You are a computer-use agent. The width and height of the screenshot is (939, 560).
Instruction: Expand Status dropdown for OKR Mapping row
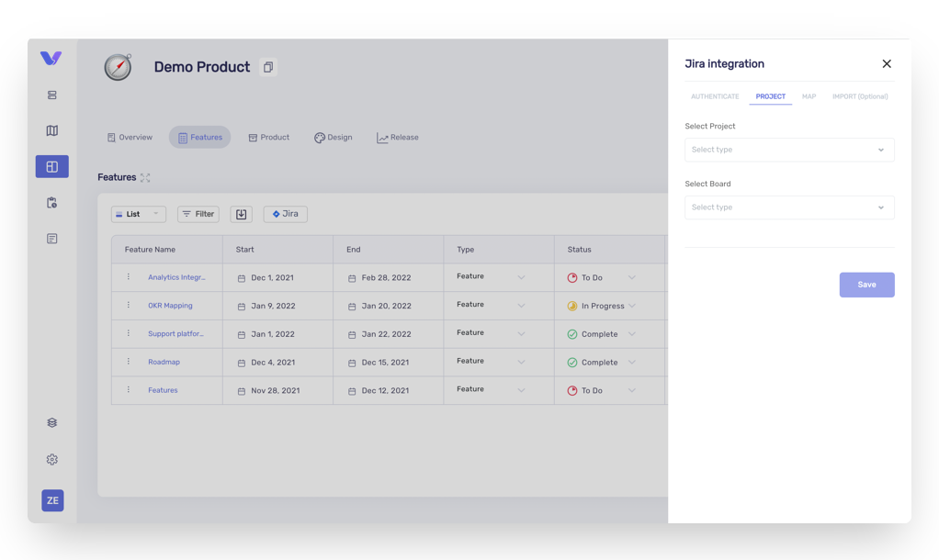pos(632,306)
